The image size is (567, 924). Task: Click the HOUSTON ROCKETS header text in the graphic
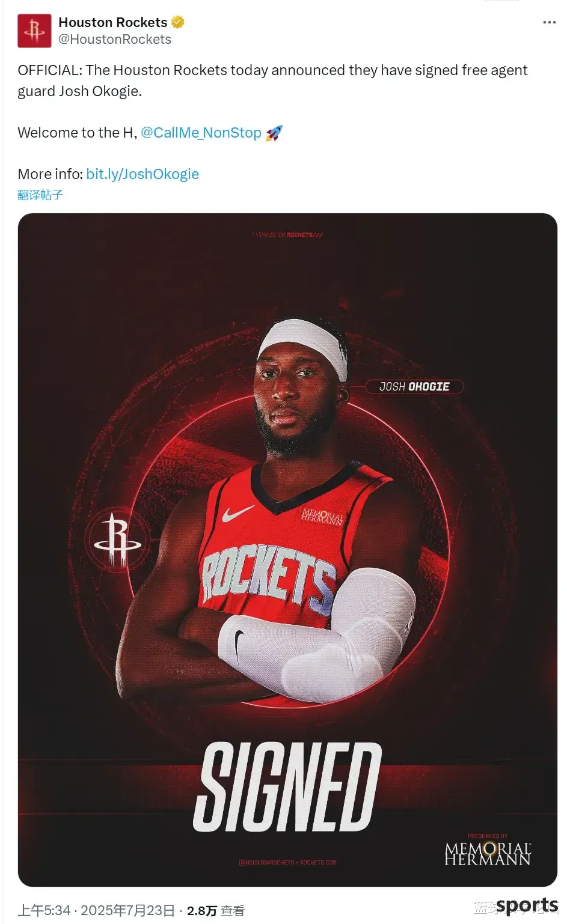tap(287, 235)
